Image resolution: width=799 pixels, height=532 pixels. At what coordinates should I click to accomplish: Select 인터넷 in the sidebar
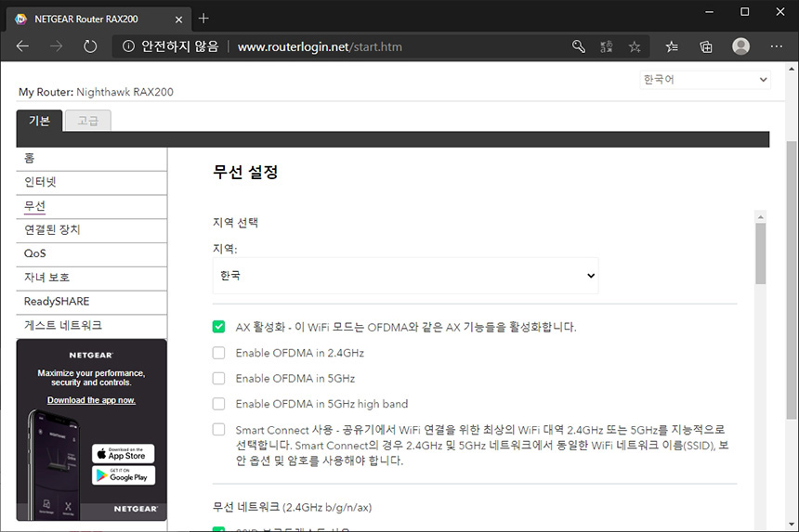point(92,182)
